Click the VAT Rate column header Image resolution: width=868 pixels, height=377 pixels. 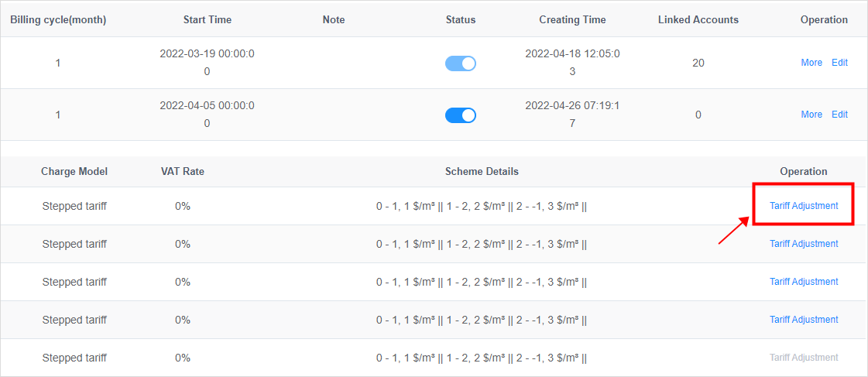(183, 172)
